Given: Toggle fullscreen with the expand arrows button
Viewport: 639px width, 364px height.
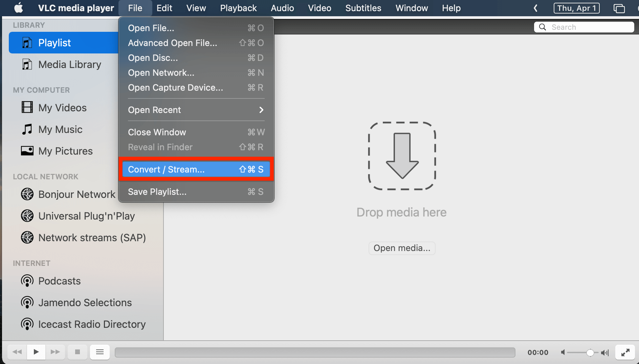Looking at the screenshot, I should click(625, 352).
